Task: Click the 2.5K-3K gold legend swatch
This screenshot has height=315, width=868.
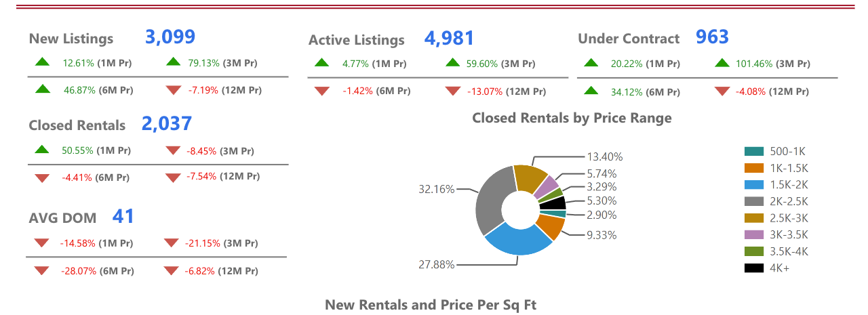Action: pyautogui.click(x=754, y=217)
